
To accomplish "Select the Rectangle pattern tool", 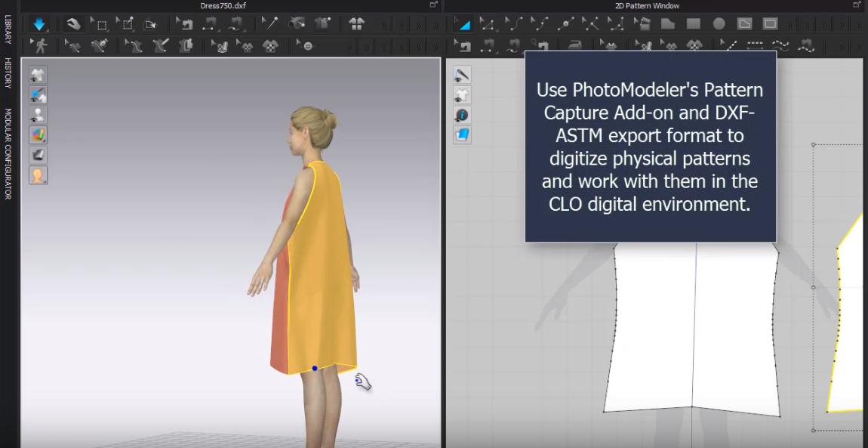I will click(694, 24).
